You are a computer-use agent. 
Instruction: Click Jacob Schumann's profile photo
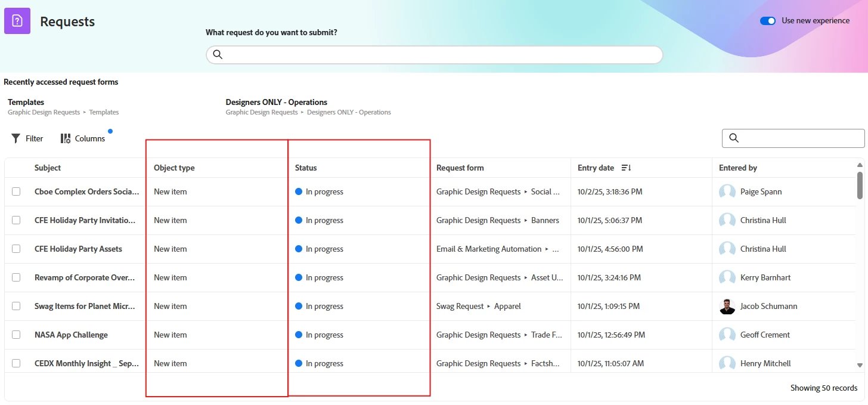[x=727, y=306]
